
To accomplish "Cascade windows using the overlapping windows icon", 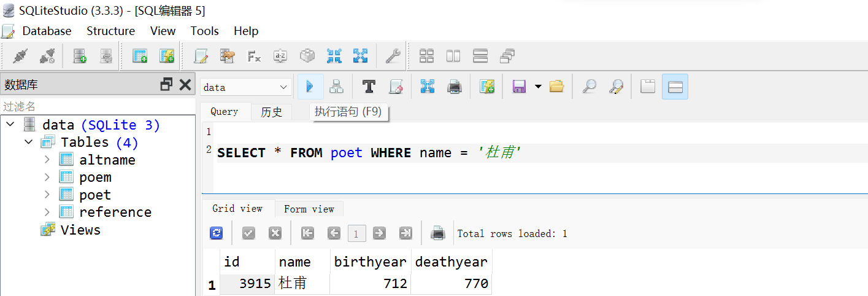I will (507, 56).
